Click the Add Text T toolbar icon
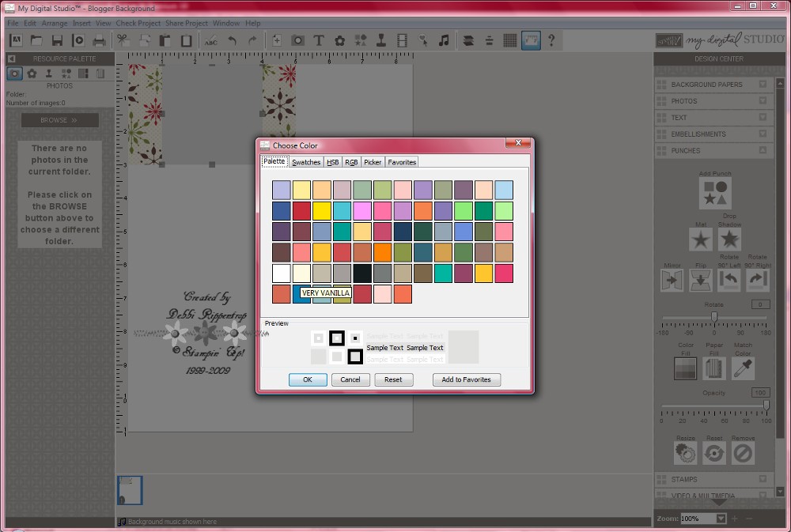 [x=318, y=40]
